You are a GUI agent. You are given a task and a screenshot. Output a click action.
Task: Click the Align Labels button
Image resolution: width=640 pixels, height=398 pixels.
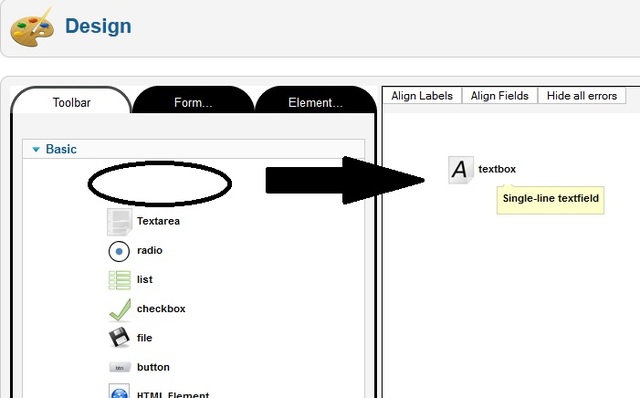click(x=422, y=96)
